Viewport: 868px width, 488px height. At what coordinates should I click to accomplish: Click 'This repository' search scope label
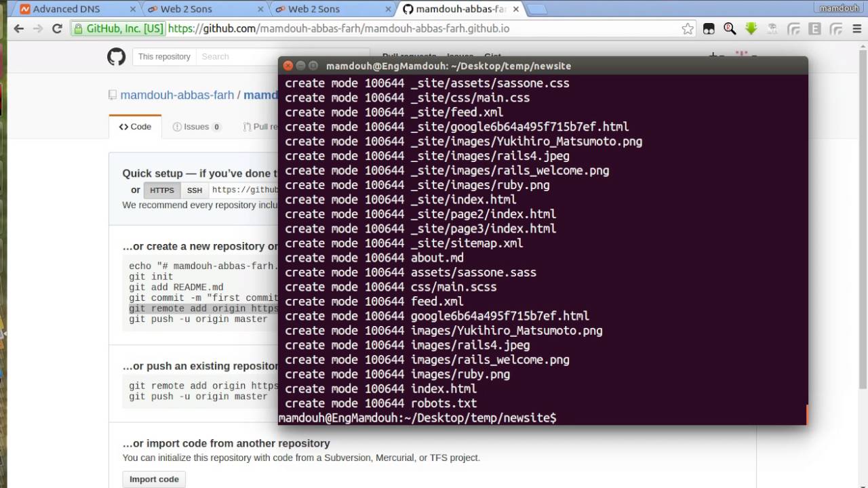(x=164, y=57)
